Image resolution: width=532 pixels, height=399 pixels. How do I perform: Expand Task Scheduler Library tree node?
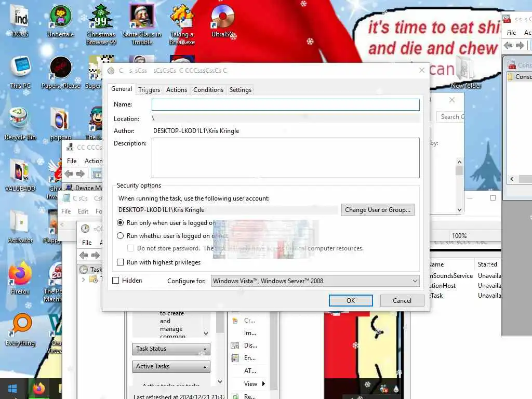click(x=84, y=280)
